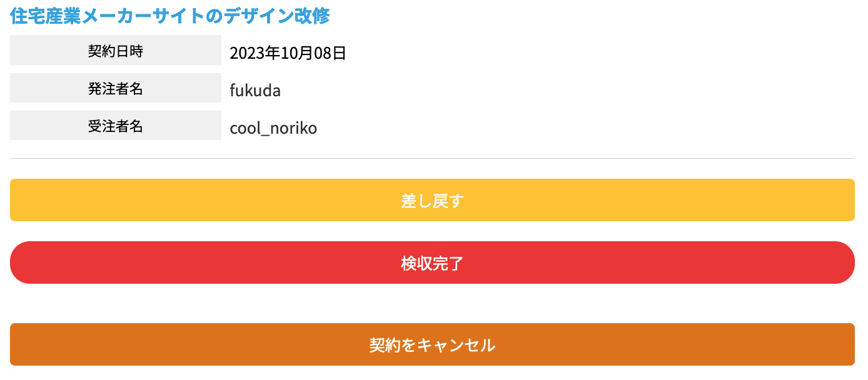Cancel the contract using the orange button
The width and height of the screenshot is (868, 380).
(432, 344)
